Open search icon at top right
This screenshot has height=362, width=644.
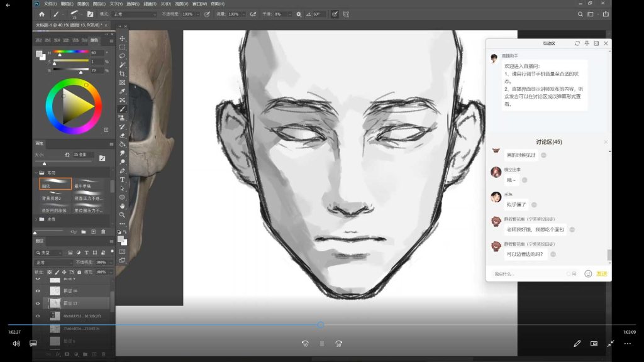(580, 14)
